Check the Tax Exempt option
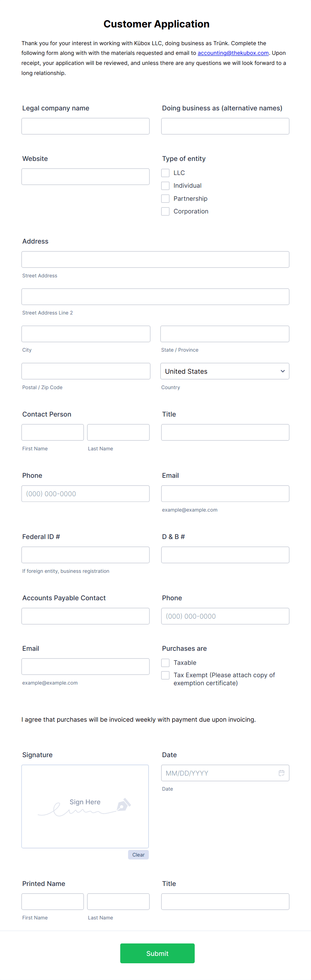This screenshot has height=980, width=311. click(x=166, y=675)
